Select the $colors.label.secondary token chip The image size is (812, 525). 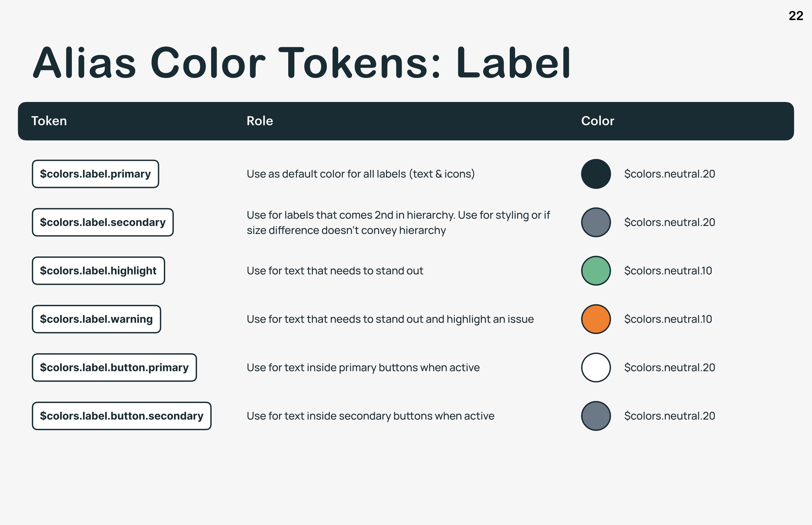click(103, 222)
